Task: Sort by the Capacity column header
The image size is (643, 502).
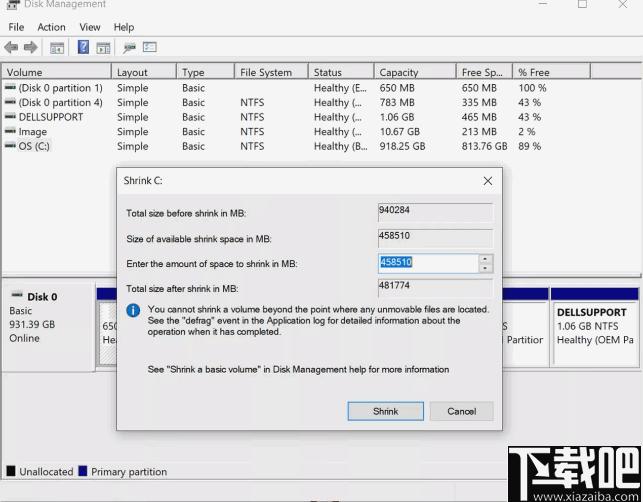Action: [415, 72]
